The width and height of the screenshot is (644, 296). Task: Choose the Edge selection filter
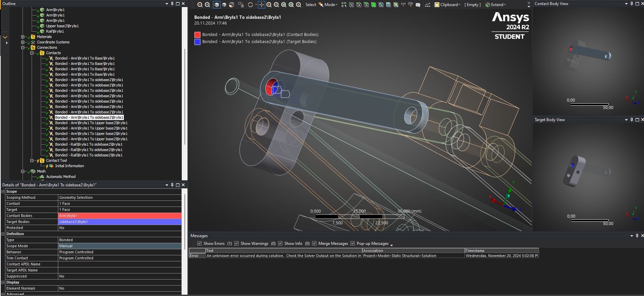(x=359, y=5)
